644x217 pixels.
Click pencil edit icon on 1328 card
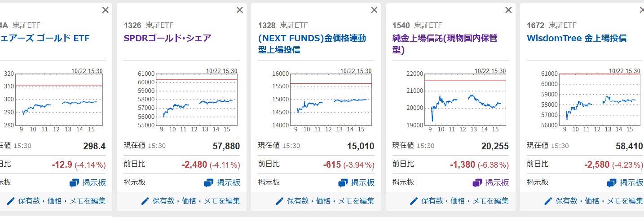(x=279, y=201)
